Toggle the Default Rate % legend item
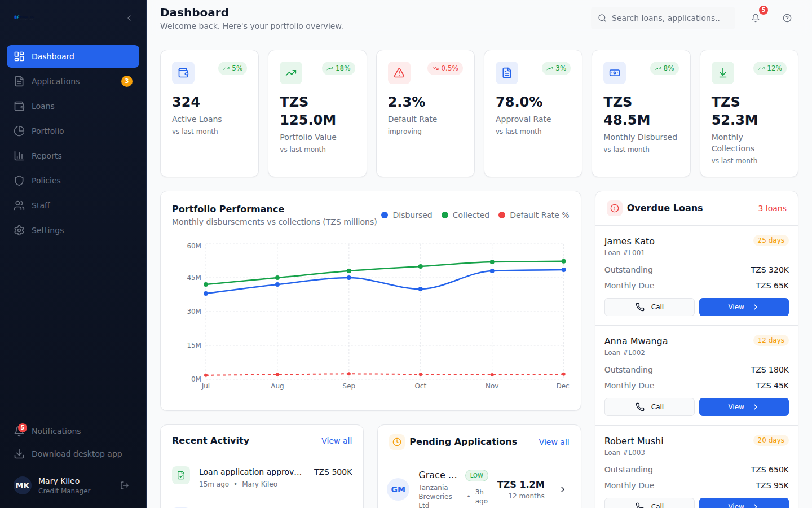This screenshot has height=508, width=812. 533,215
